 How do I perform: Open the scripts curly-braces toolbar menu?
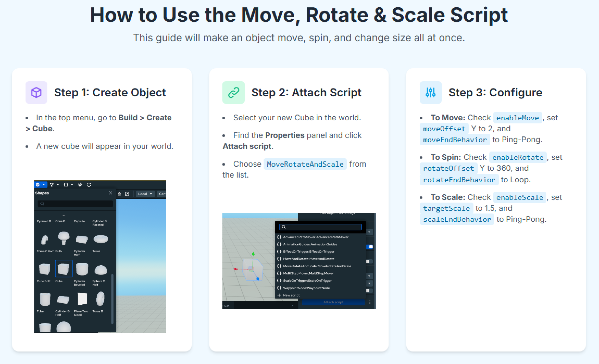point(66,185)
